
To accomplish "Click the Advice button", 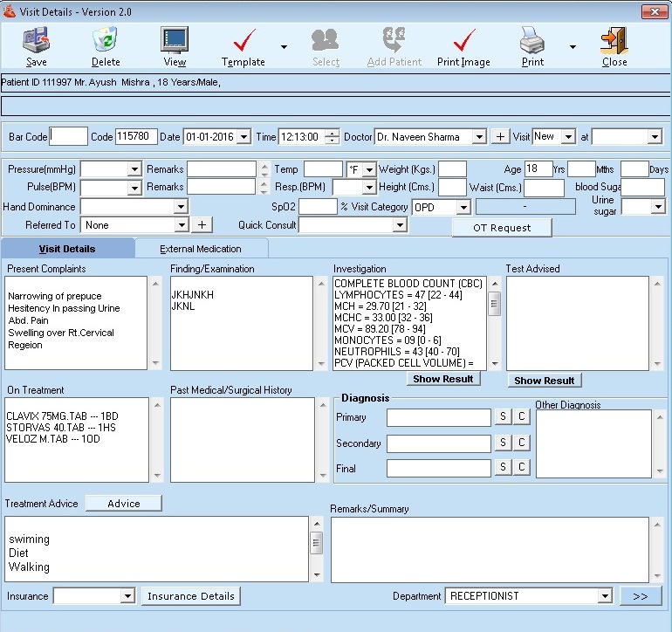I will (123, 504).
